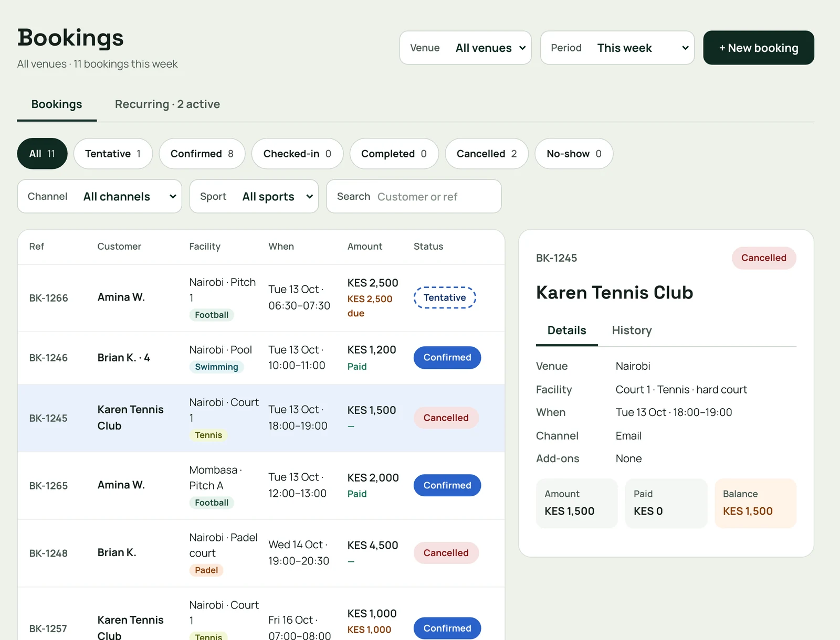This screenshot has height=640, width=840.
Task: Filter by Tentative status
Action: click(x=113, y=154)
